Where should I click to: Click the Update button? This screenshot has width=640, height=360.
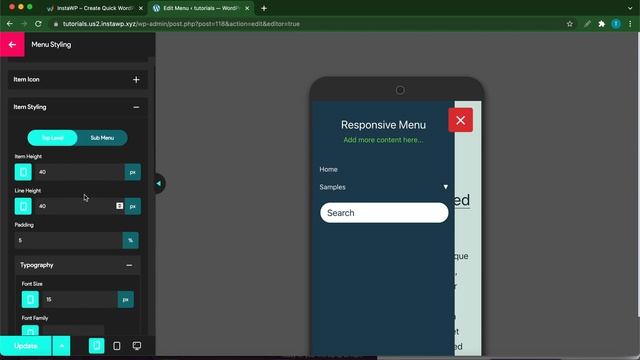tap(26, 346)
